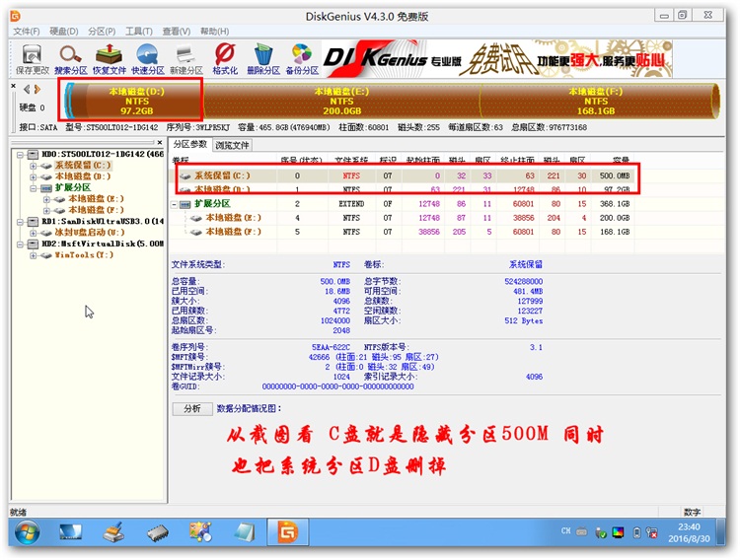
Task: Select 扩展分区 in the left tree
Action: pos(73,187)
